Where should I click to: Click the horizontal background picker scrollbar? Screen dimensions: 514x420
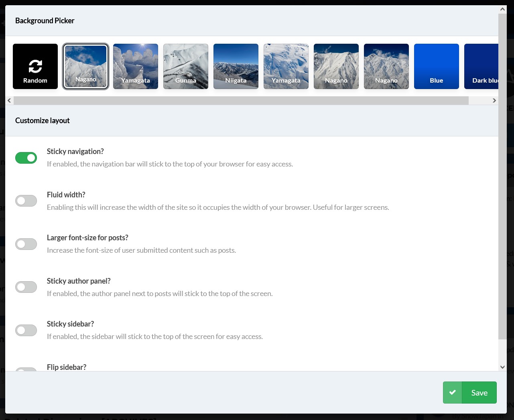point(241,101)
